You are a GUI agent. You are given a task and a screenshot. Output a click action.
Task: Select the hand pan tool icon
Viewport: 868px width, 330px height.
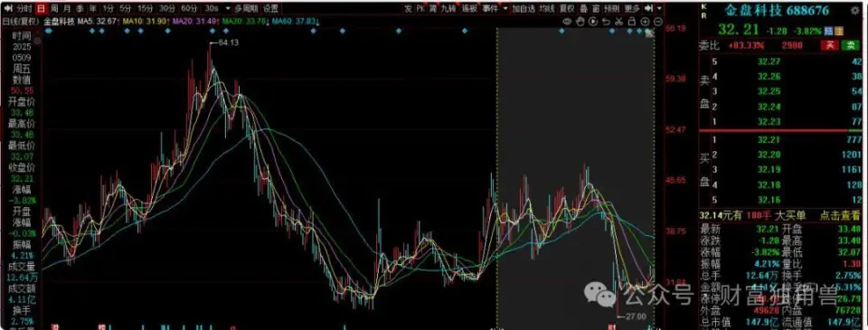click(x=580, y=21)
